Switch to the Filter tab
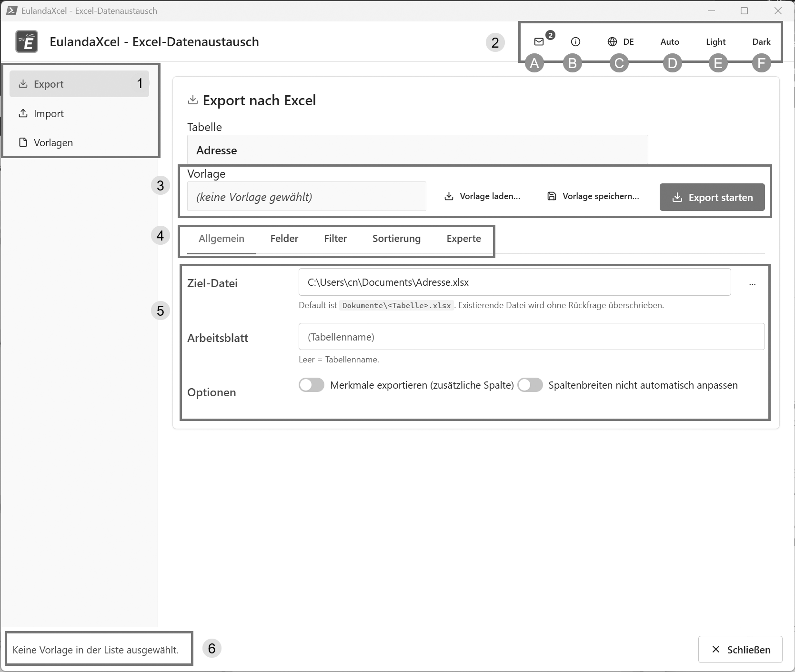The image size is (795, 672). click(x=335, y=239)
